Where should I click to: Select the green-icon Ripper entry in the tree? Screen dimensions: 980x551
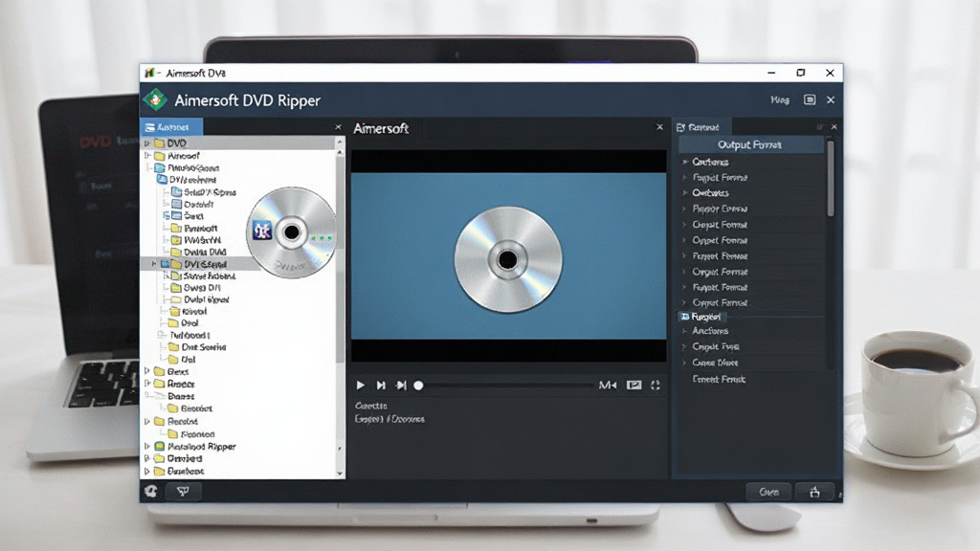tap(194, 447)
